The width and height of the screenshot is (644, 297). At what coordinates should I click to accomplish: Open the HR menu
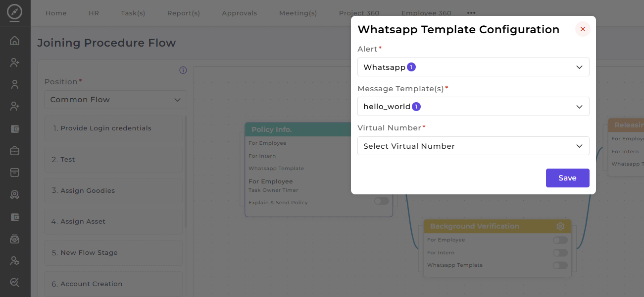tap(94, 13)
